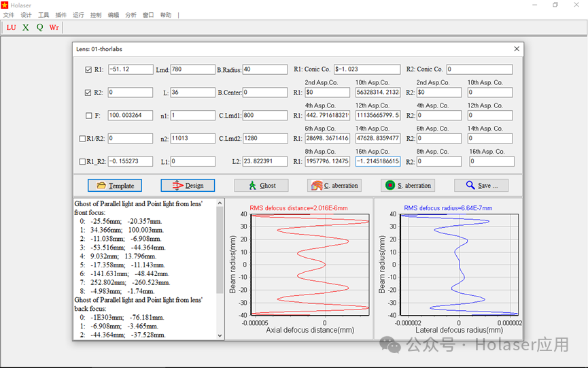
Task: Click the R1 10th Asp.Co. field
Action: (378, 93)
